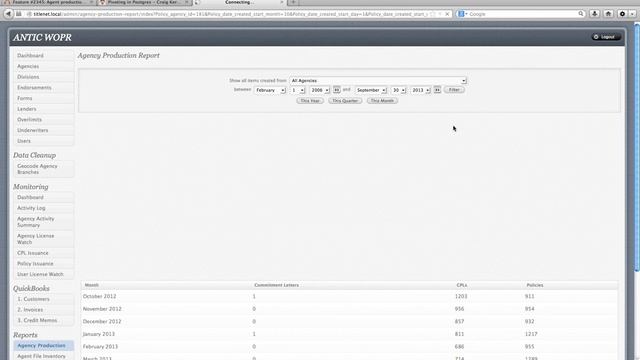Click the This Year button
640x360 pixels.
point(310,100)
